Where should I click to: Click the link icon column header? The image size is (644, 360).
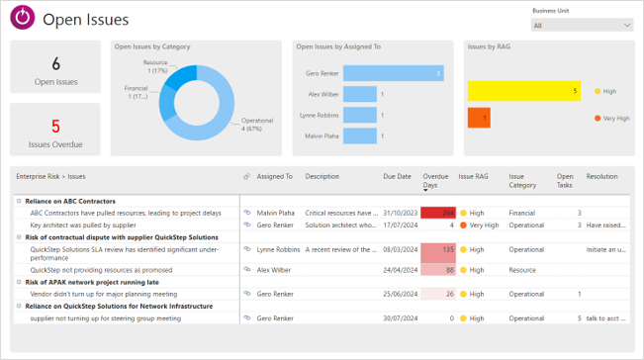pyautogui.click(x=246, y=176)
